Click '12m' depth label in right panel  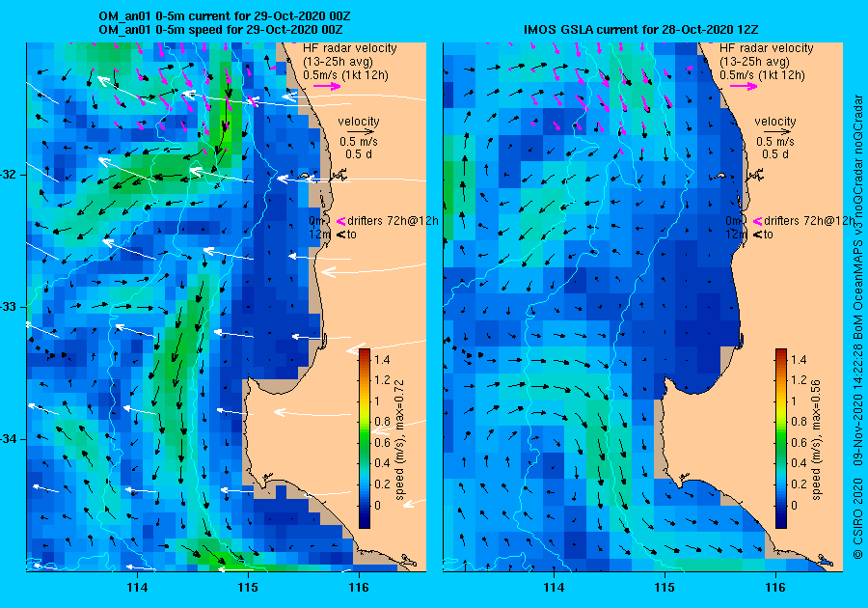(736, 235)
